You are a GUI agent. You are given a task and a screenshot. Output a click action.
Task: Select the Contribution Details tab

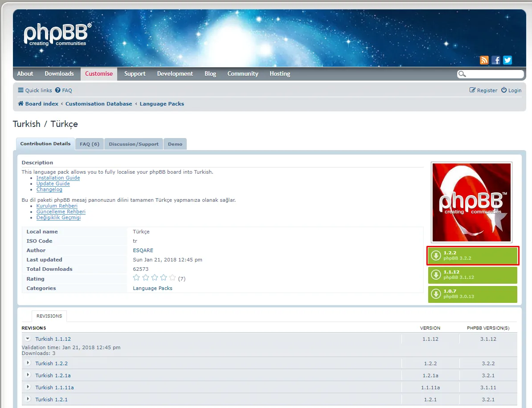(45, 144)
